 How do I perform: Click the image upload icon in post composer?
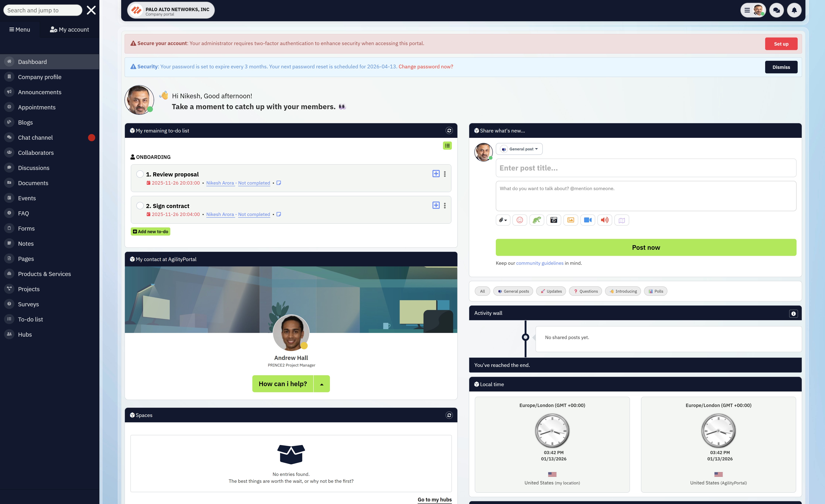click(x=571, y=220)
